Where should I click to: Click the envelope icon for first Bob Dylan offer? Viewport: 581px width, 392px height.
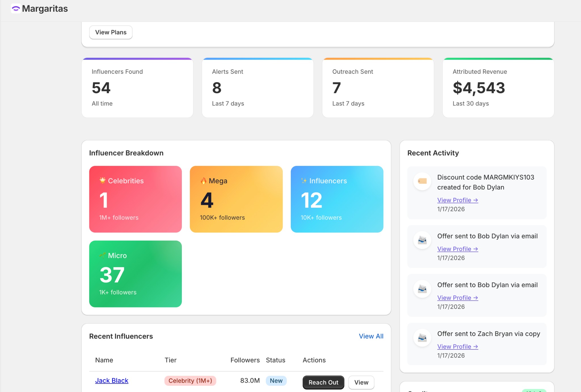pyautogui.click(x=422, y=240)
